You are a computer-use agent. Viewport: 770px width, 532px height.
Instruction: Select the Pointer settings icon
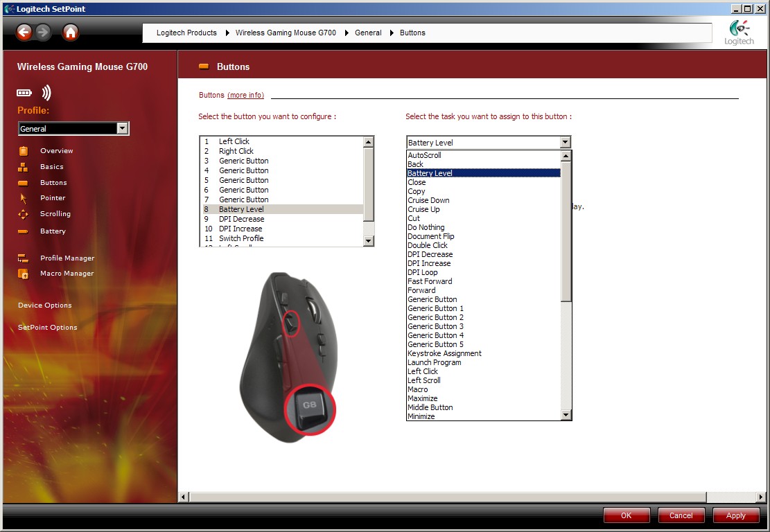pyautogui.click(x=24, y=198)
